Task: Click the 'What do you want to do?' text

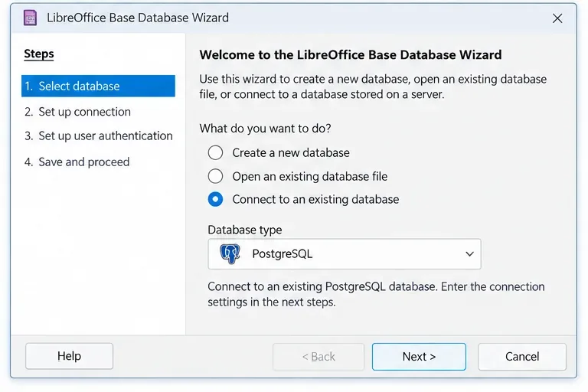Action: click(x=265, y=129)
